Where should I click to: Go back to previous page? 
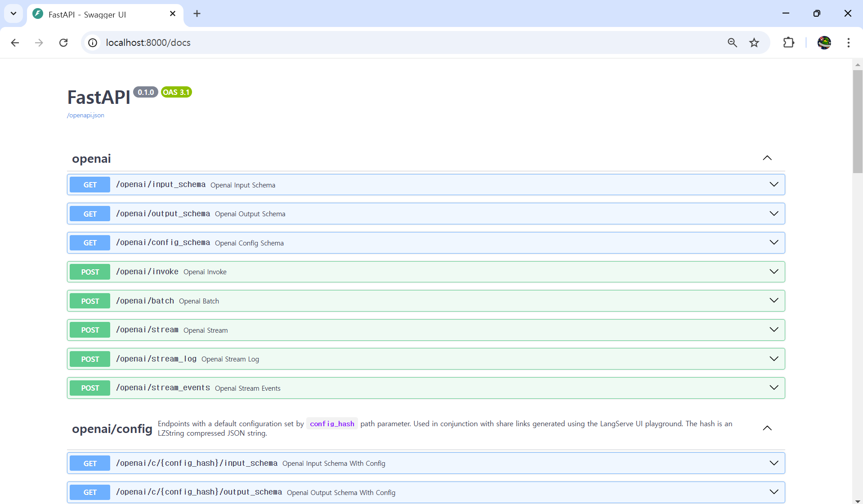pyautogui.click(x=15, y=43)
